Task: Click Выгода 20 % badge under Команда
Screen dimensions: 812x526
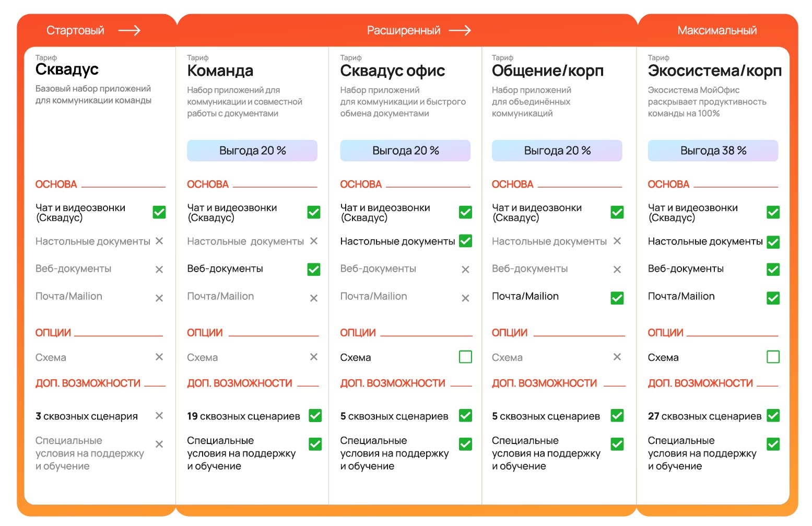Action: click(x=252, y=150)
